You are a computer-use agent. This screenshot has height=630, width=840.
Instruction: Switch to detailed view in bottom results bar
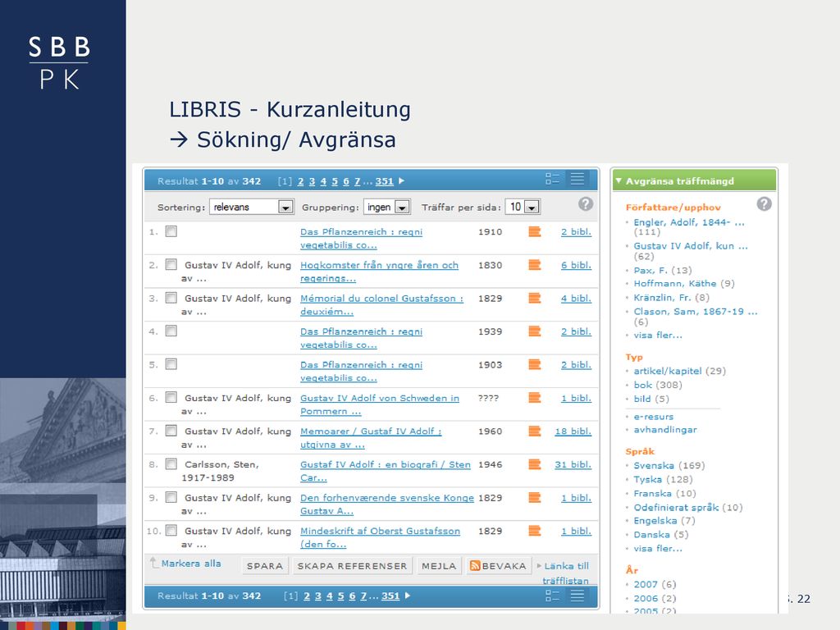point(552,596)
